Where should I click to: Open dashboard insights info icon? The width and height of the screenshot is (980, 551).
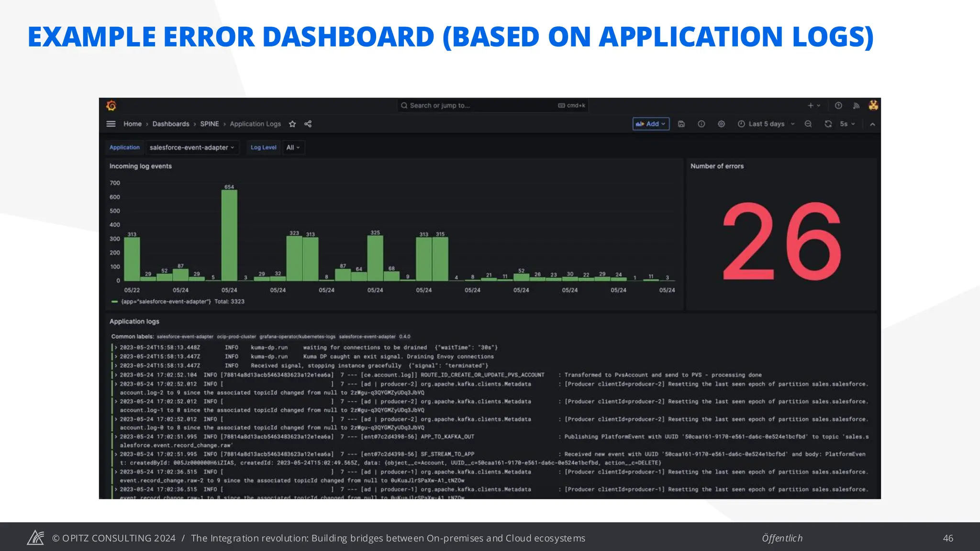point(702,124)
